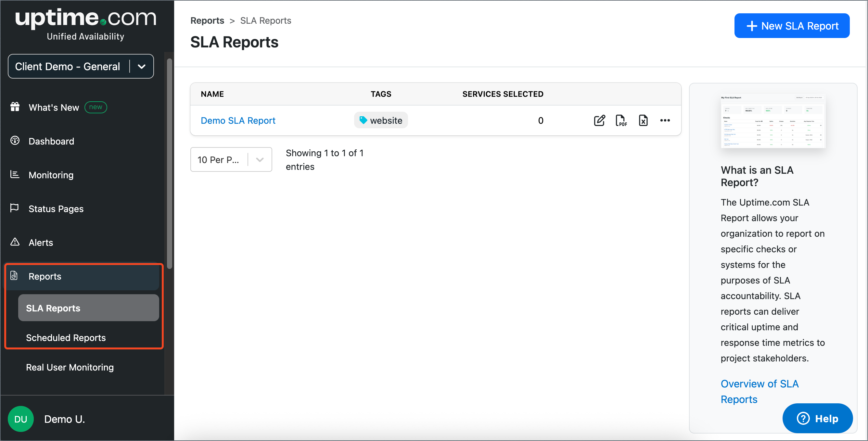Click the 'What is an SLA Report?' heading
Viewport: 868px width, 441px height.
pos(757,176)
